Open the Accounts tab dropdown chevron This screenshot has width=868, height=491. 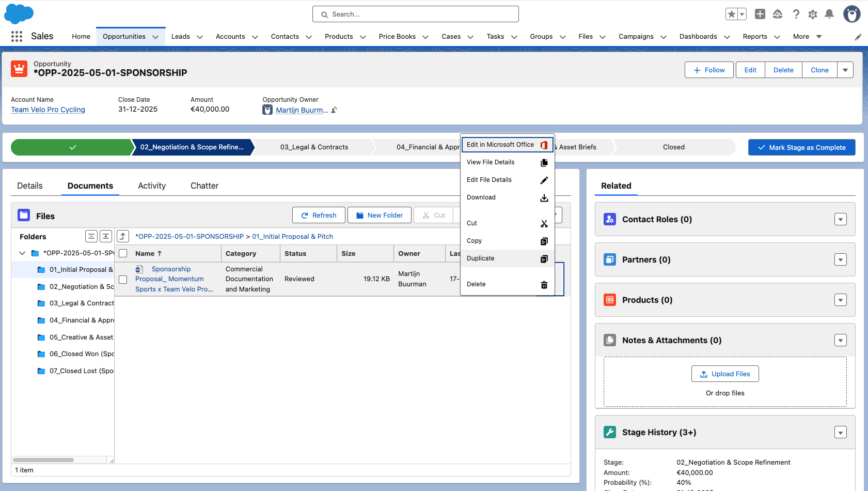[x=255, y=37]
